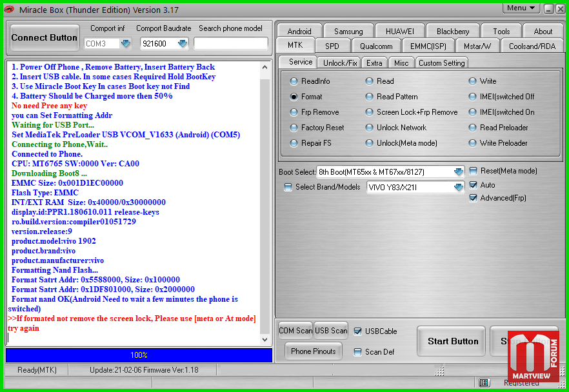Screen dimensions: 569x392
Task: Switch to the Qualcomm tab
Action: pos(376,46)
